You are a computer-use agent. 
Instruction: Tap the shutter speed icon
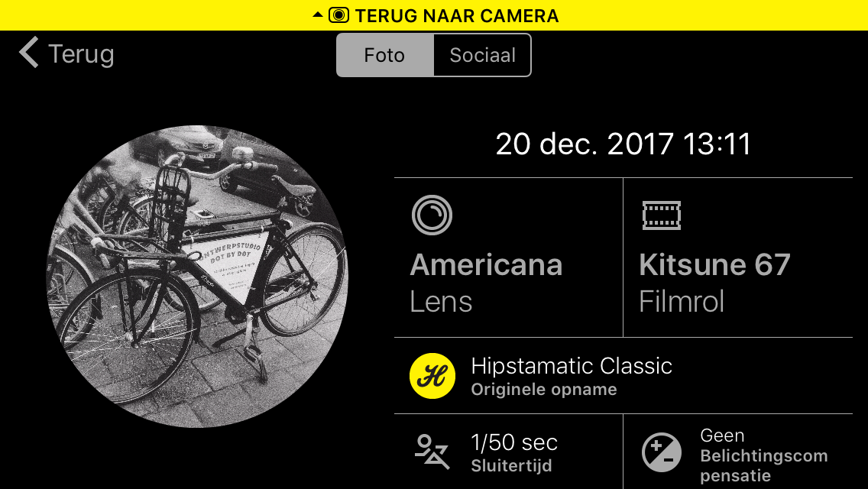432,452
